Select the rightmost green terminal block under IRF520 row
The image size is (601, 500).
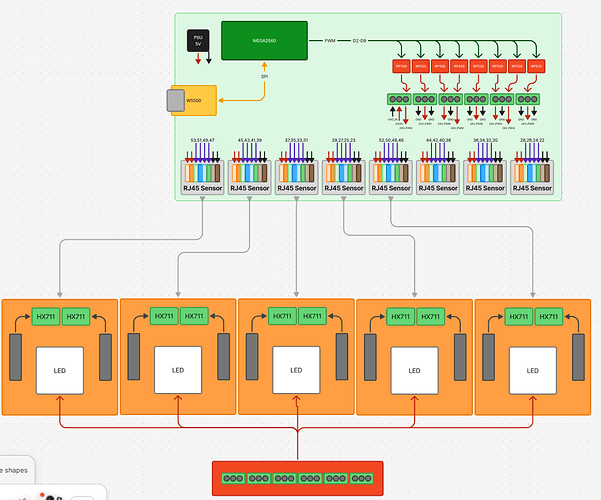pyautogui.click(x=528, y=99)
